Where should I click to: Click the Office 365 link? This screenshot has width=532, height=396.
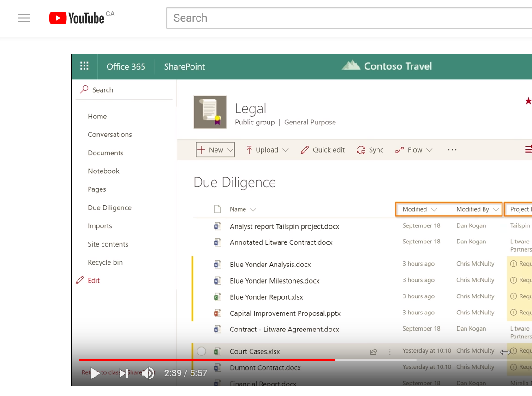coord(126,66)
